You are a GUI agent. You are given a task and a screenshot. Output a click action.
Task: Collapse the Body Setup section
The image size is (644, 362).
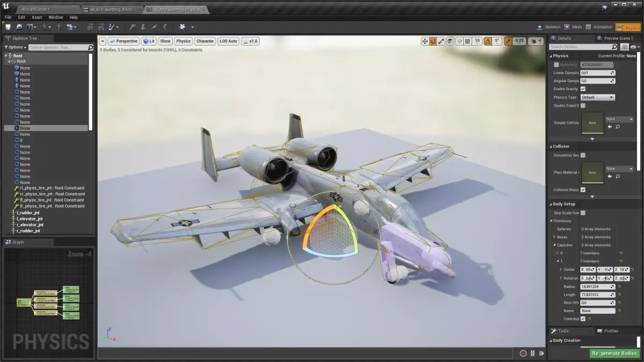pos(551,204)
